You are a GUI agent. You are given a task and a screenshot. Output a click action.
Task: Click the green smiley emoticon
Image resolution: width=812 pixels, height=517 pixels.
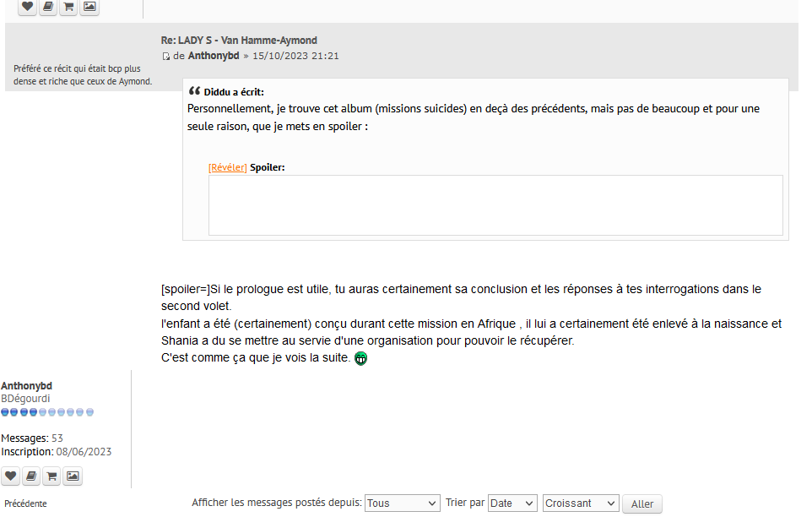click(360, 358)
